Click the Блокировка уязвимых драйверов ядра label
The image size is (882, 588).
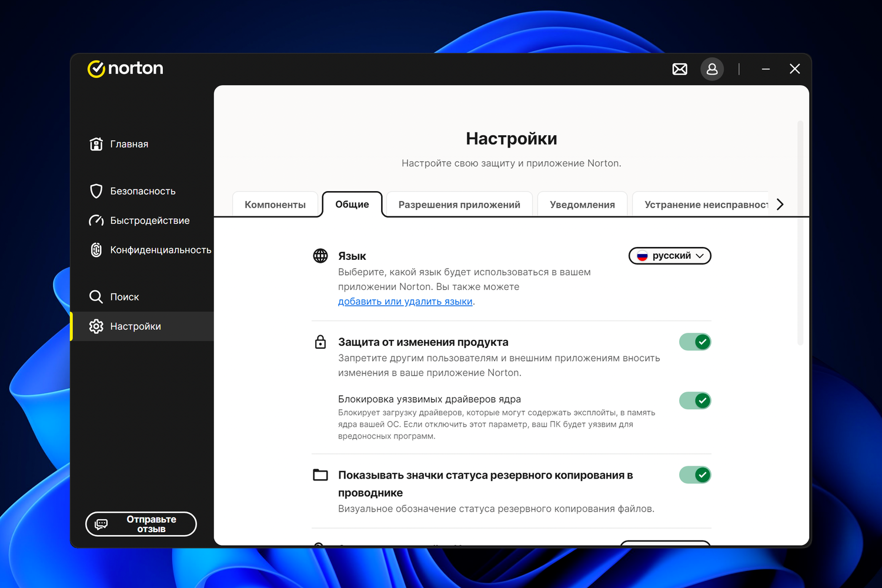[429, 399]
